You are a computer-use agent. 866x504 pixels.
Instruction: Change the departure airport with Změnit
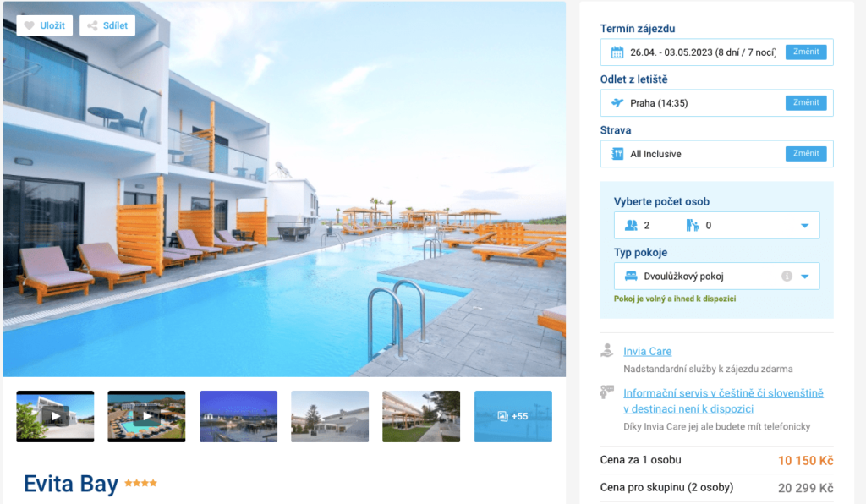tap(806, 102)
